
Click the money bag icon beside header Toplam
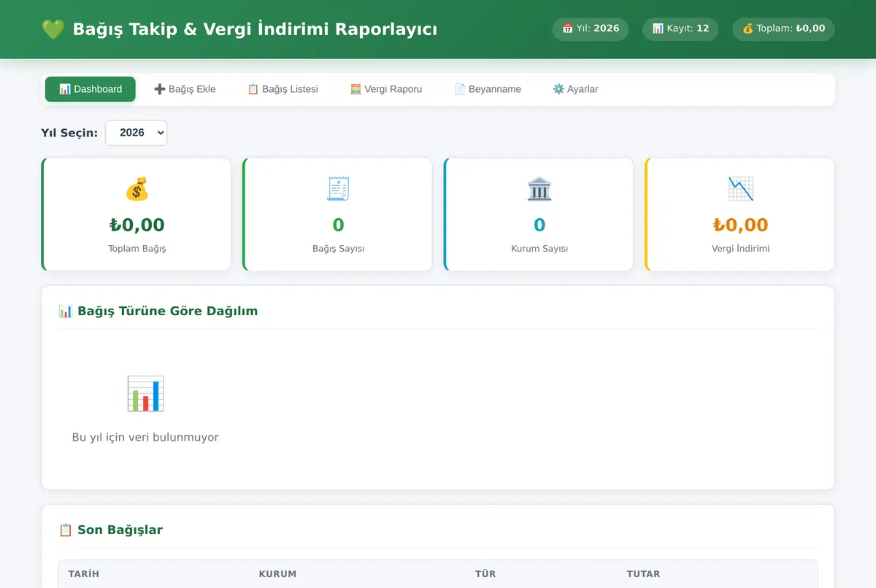coord(748,28)
